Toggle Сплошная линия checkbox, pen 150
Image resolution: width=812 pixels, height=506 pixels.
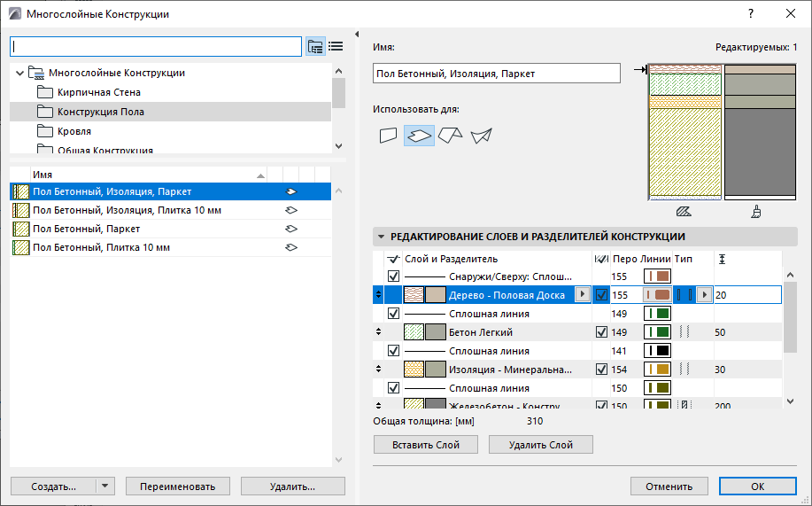[393, 388]
